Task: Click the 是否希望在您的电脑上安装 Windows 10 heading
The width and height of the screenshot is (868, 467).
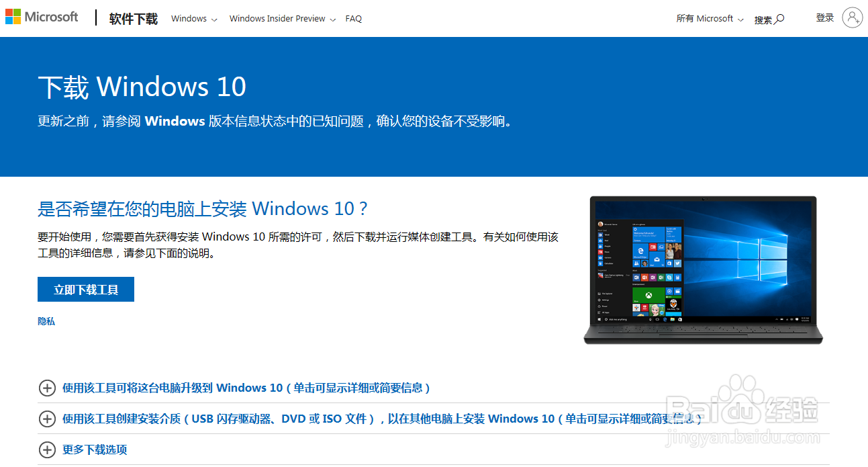Action: [x=203, y=208]
